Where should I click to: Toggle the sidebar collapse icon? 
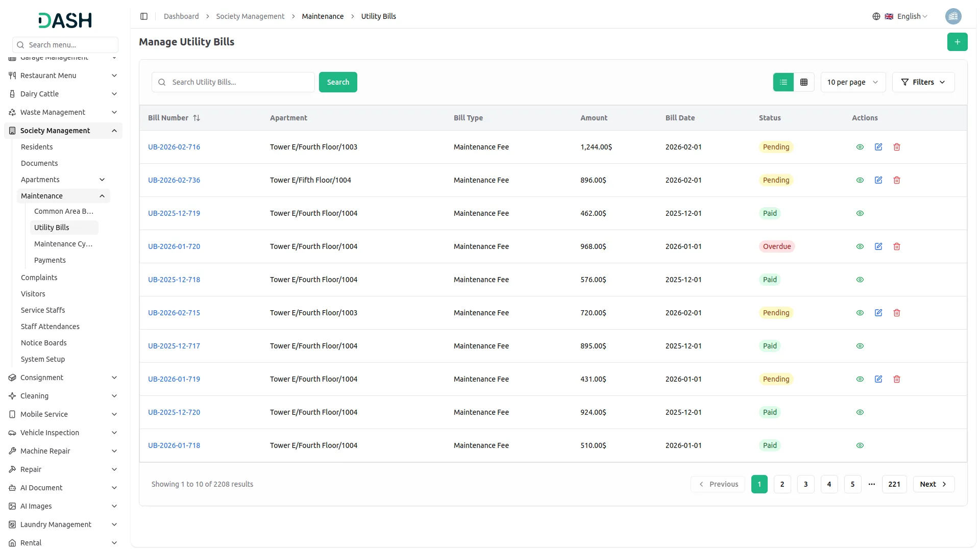point(144,16)
